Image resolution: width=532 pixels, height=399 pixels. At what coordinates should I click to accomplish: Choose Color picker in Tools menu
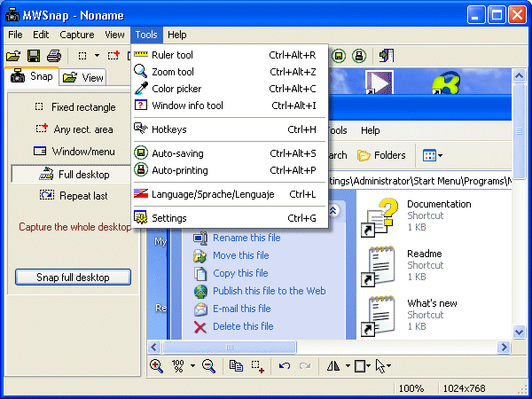pyautogui.click(x=230, y=89)
